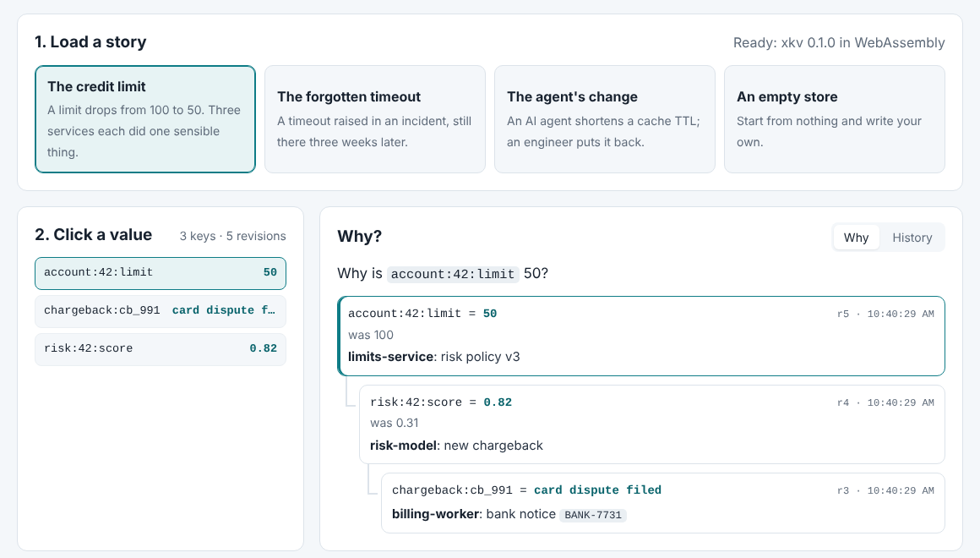Select the risk:42:score key row
Screen dimensions: 980x558
point(161,349)
